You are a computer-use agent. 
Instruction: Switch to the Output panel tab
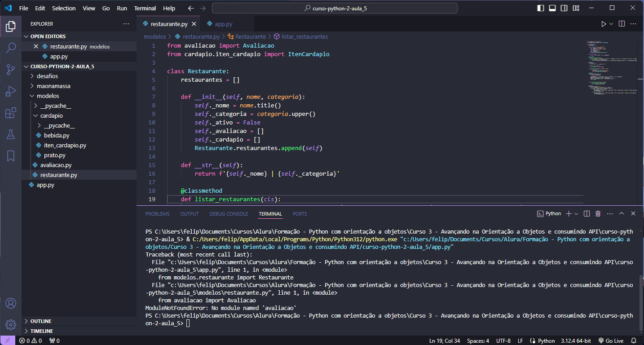pyautogui.click(x=190, y=214)
